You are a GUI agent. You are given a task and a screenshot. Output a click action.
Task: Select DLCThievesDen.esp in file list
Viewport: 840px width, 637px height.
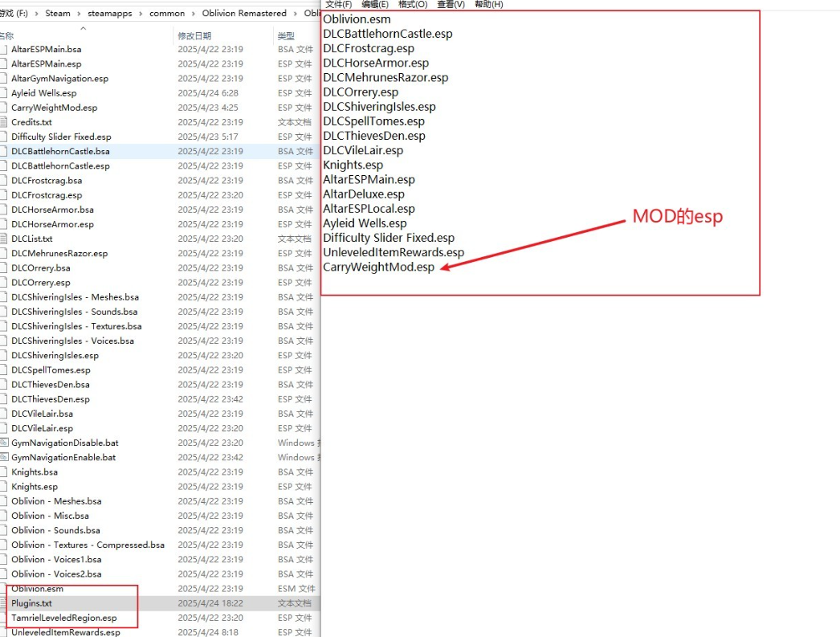(x=51, y=399)
